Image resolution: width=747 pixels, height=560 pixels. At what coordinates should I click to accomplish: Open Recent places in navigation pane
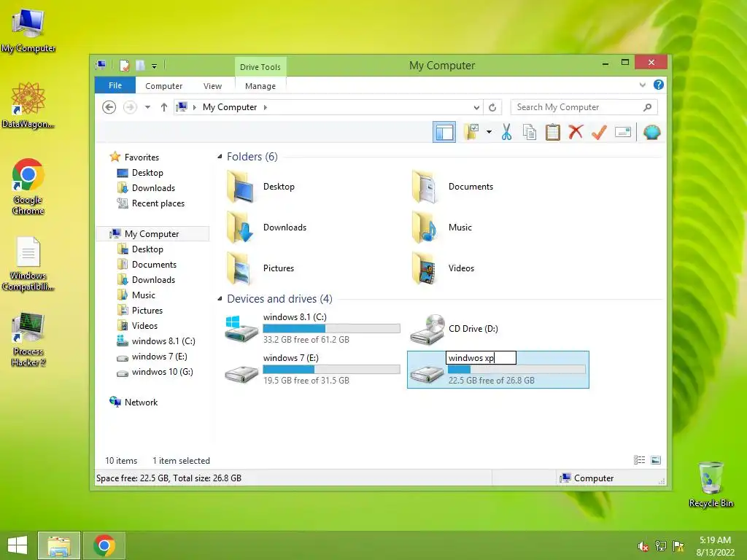click(158, 203)
